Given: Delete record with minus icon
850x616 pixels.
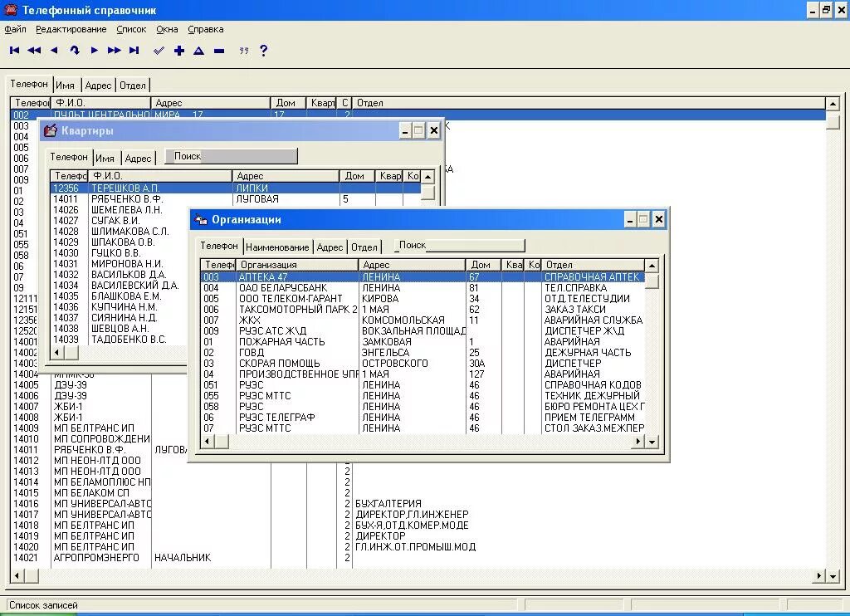Looking at the screenshot, I should pos(219,51).
